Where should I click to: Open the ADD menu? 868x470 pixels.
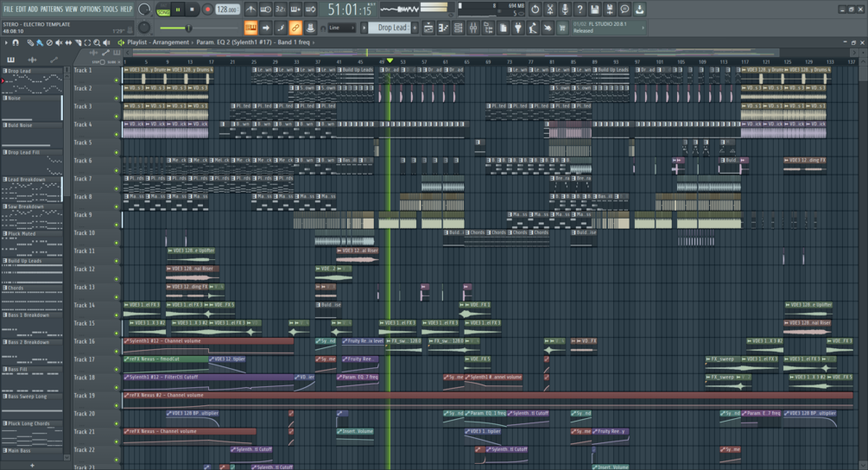(33, 10)
